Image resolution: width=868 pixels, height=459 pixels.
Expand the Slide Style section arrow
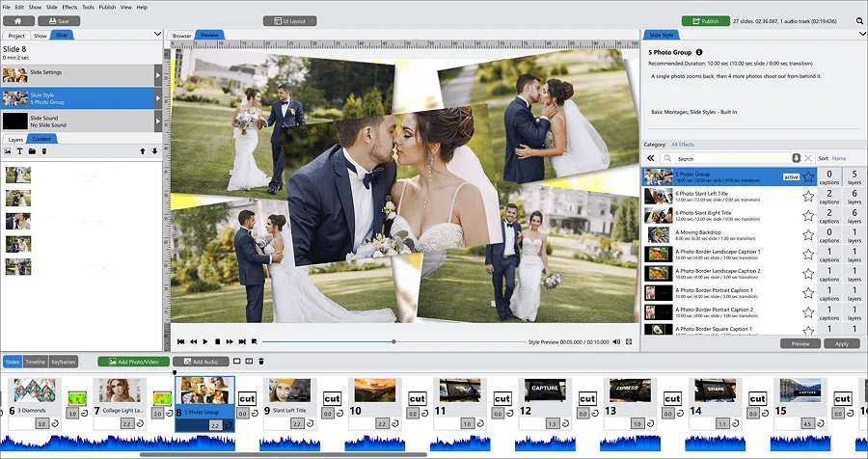(158, 98)
